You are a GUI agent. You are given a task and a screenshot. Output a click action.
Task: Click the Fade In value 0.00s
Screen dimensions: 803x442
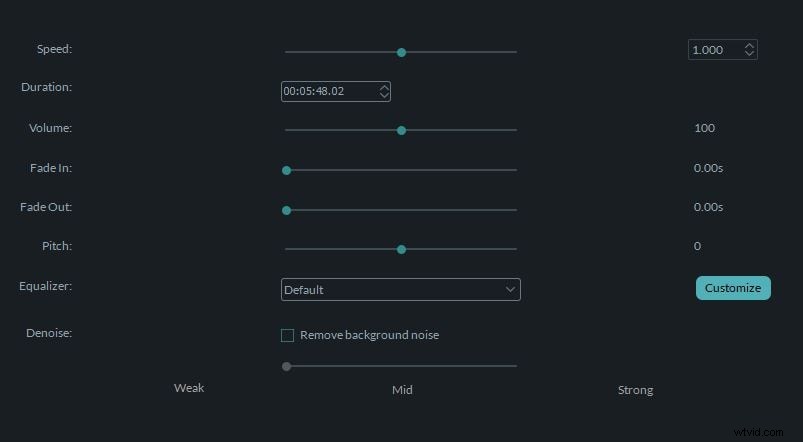[708, 168]
